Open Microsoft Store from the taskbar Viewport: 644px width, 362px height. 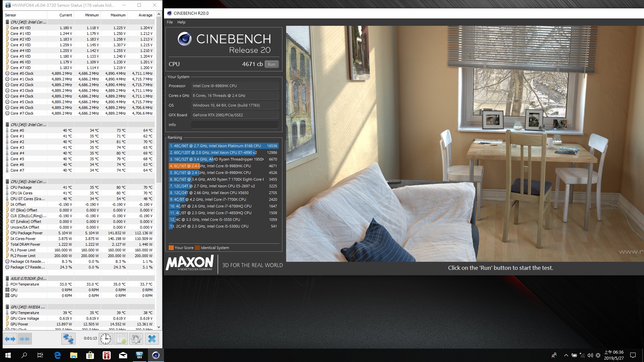click(90, 355)
